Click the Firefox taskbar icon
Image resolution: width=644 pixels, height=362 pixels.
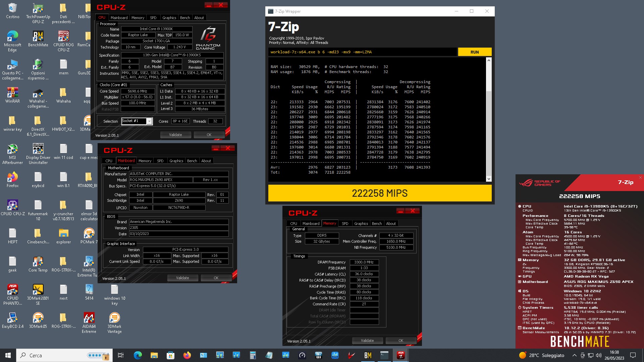[187, 355]
